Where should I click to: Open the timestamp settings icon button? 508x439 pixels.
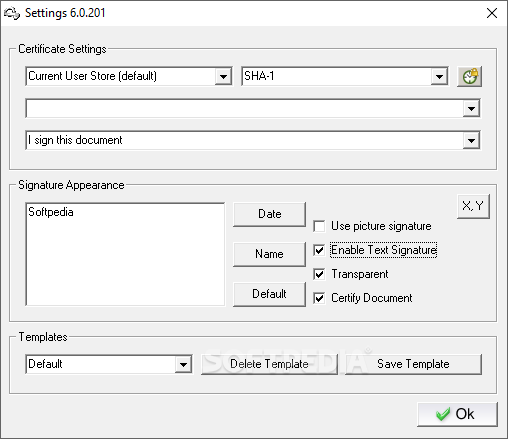tap(469, 77)
